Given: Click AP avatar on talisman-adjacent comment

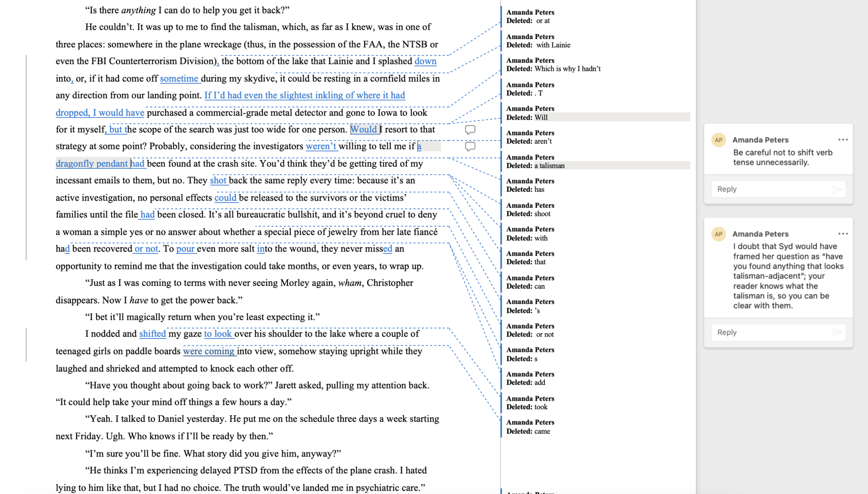Looking at the screenshot, I should pyautogui.click(x=718, y=234).
